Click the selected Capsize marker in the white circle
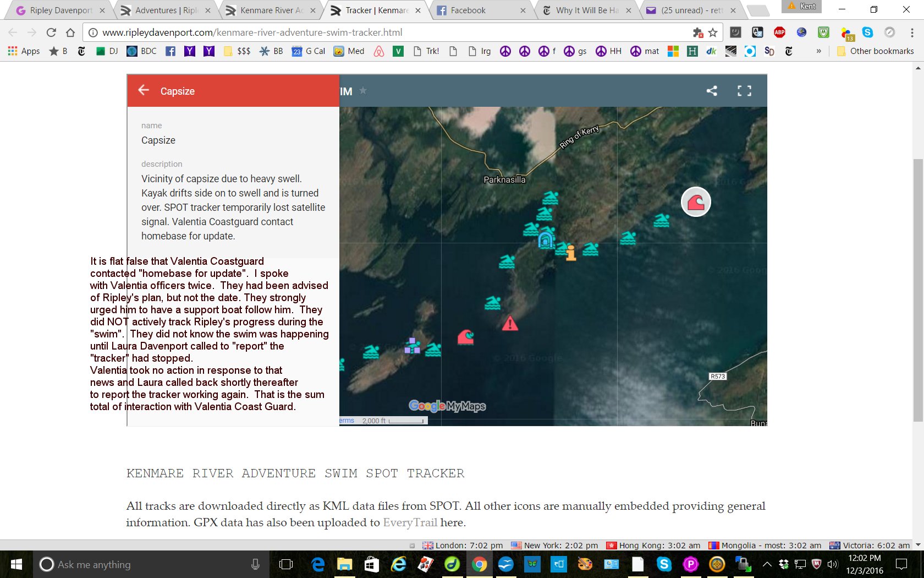This screenshot has width=924, height=578. (x=696, y=202)
